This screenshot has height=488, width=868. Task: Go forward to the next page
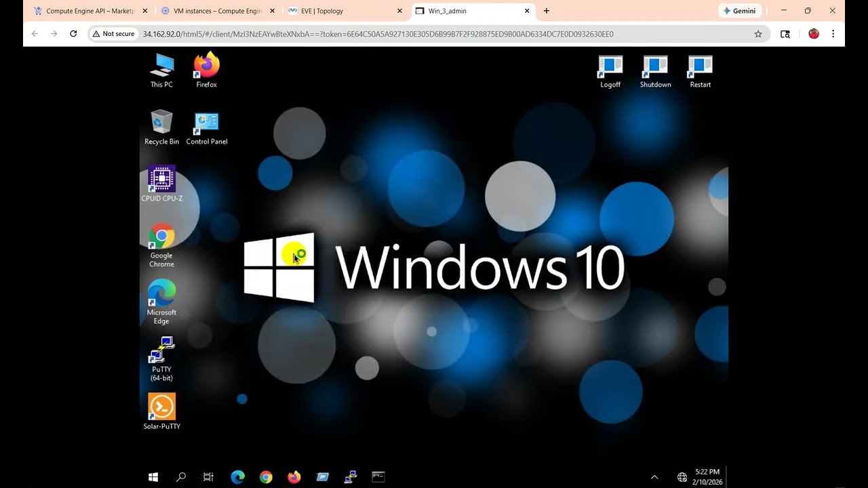tap(54, 34)
